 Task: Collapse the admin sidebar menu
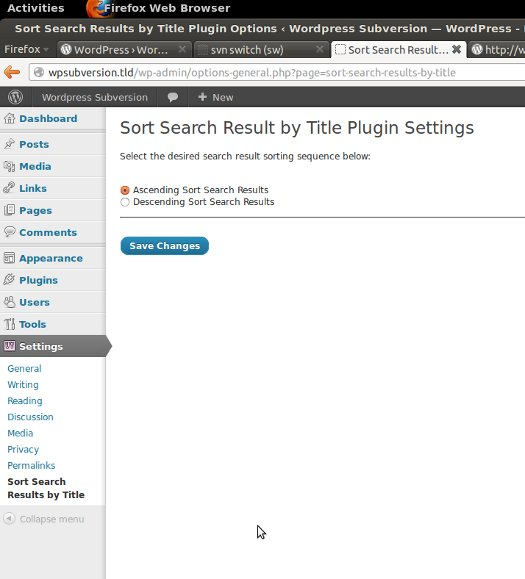pyautogui.click(x=44, y=519)
